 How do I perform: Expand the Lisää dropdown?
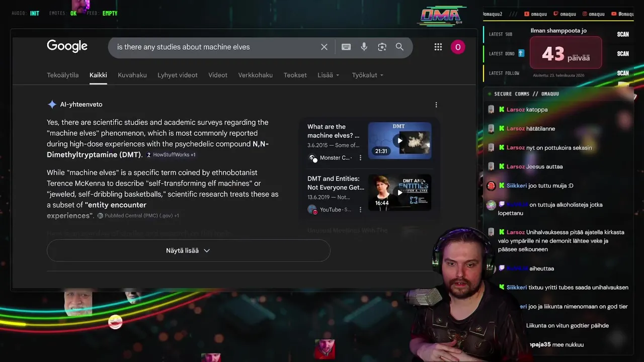pyautogui.click(x=329, y=75)
